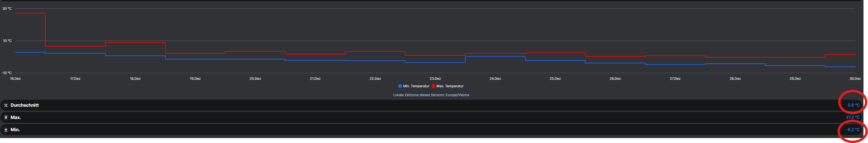Screen dimensions: 868x143
Task: Click the Min. downward arrow icon
Action: 6,129
